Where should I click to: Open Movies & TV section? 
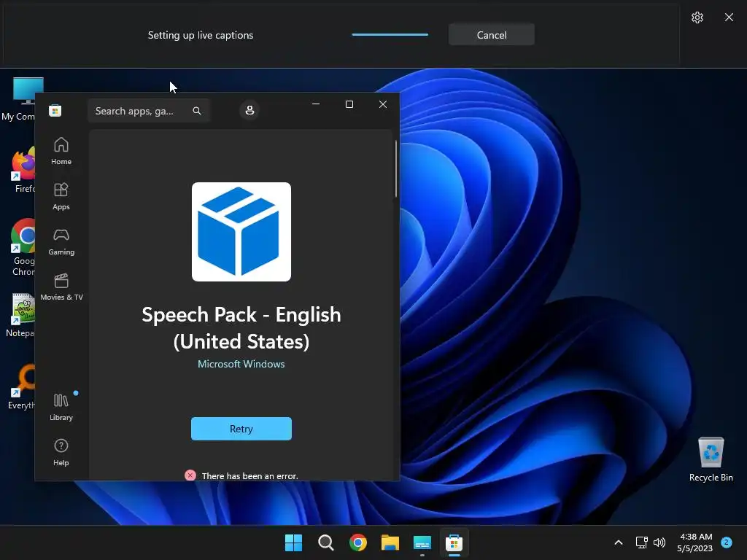click(x=61, y=287)
